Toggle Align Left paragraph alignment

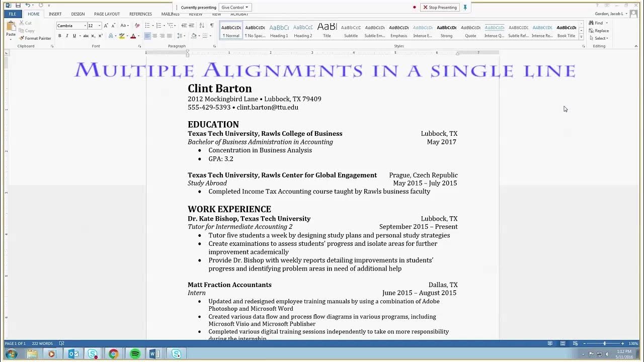[x=147, y=36]
